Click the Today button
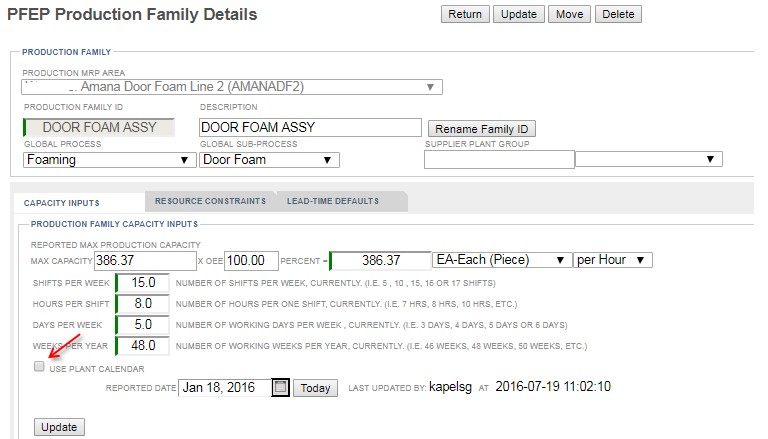768x439 pixels. pos(315,388)
